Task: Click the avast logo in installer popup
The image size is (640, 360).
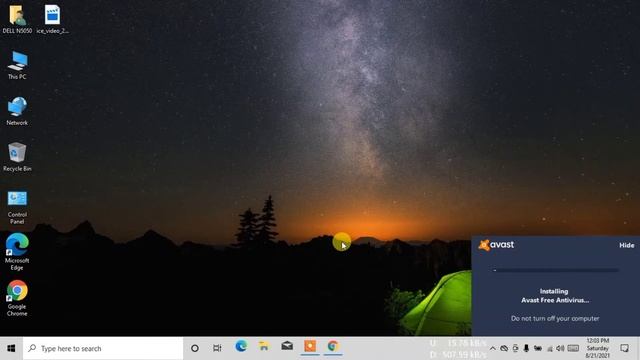Action: click(x=496, y=245)
